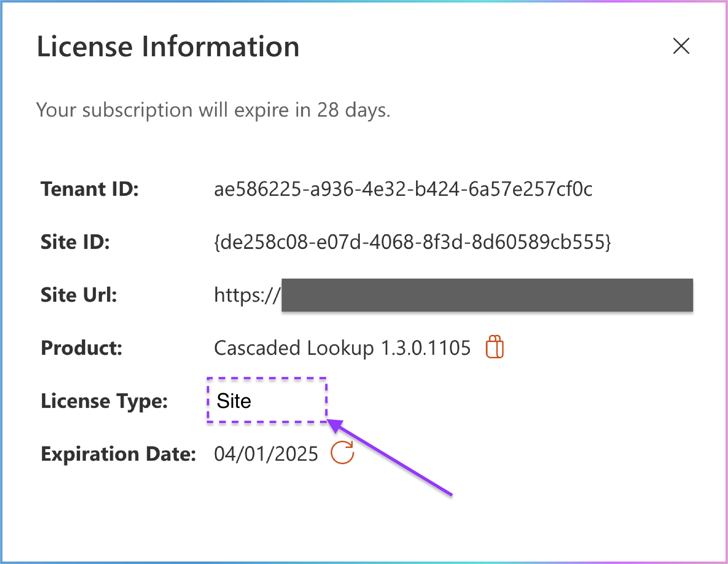Click the Cascaded Lookup 1.3.0.1105 product text

pos(342,348)
